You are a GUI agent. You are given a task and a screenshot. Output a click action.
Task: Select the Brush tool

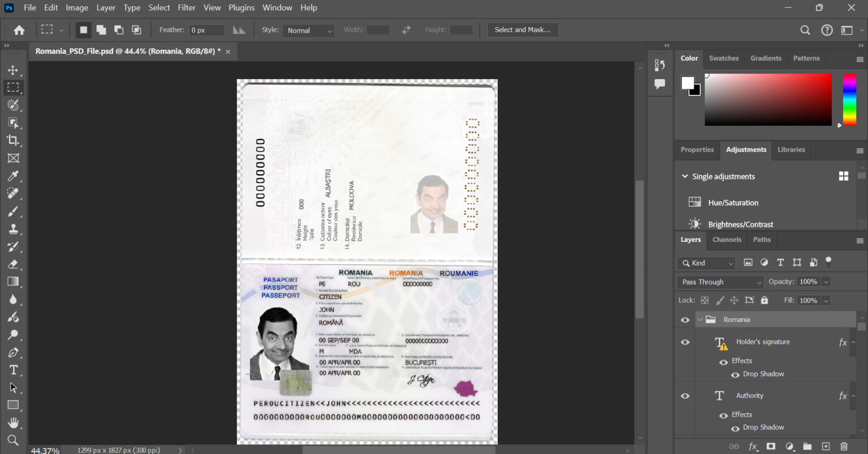point(13,211)
